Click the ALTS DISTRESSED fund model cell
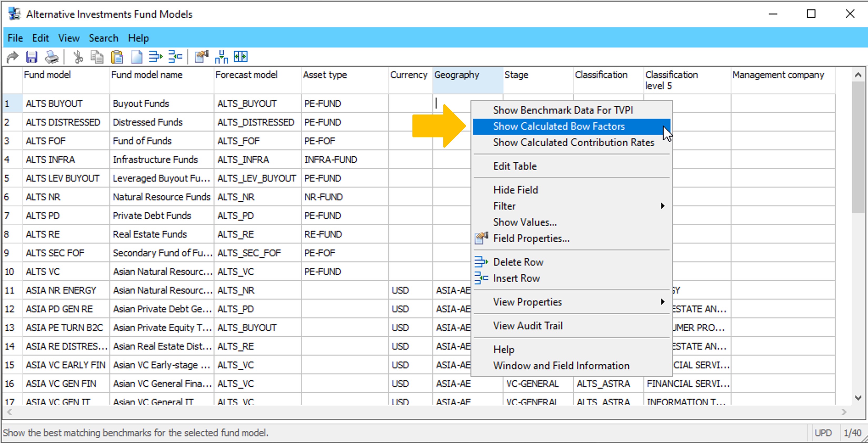 66,122
